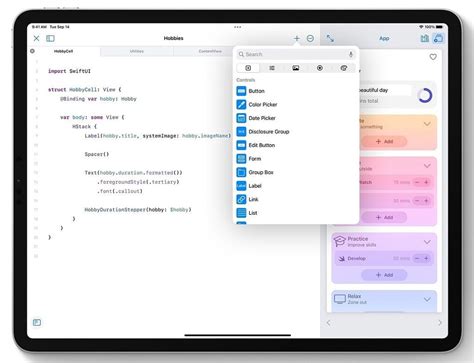This screenshot has width=474, height=363.
Task: Tap the heart icon in the app preview
Action: [x=433, y=57]
